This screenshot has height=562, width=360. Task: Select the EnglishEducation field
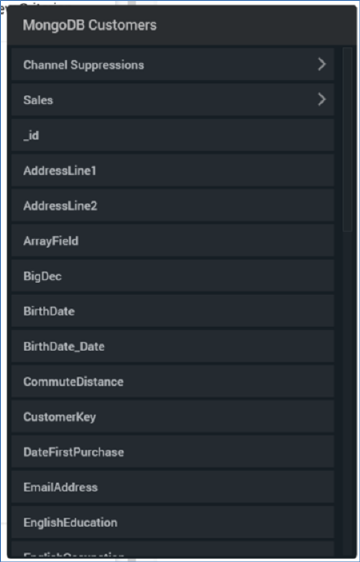click(x=173, y=521)
